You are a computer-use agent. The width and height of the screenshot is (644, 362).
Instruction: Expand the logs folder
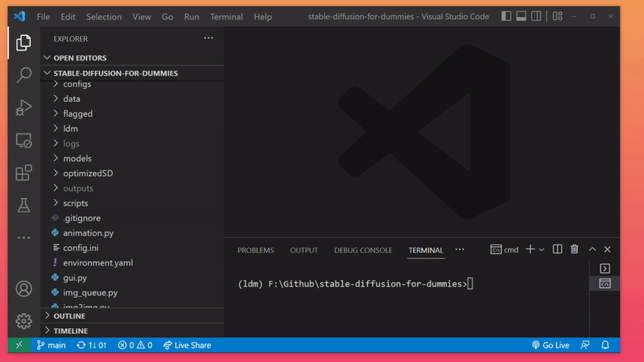pos(132,143)
